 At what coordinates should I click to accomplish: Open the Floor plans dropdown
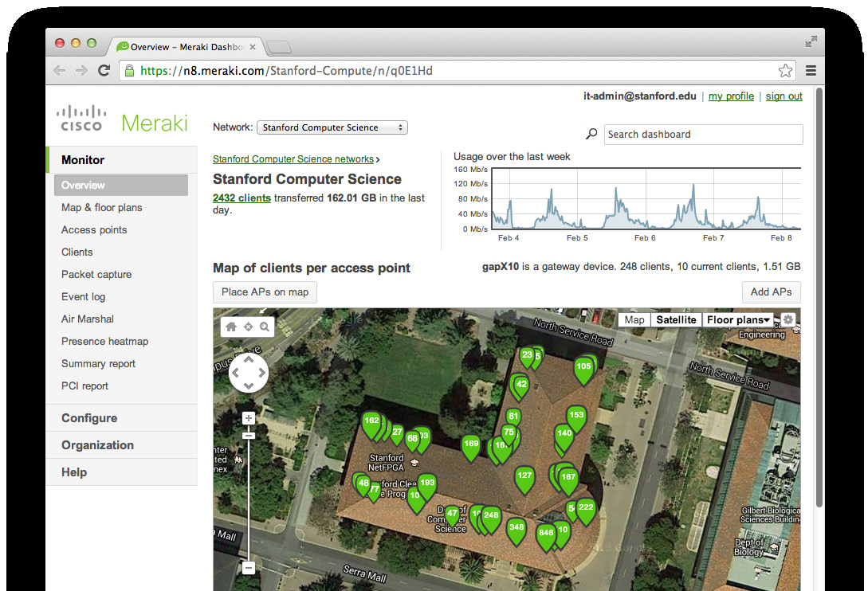tap(738, 320)
